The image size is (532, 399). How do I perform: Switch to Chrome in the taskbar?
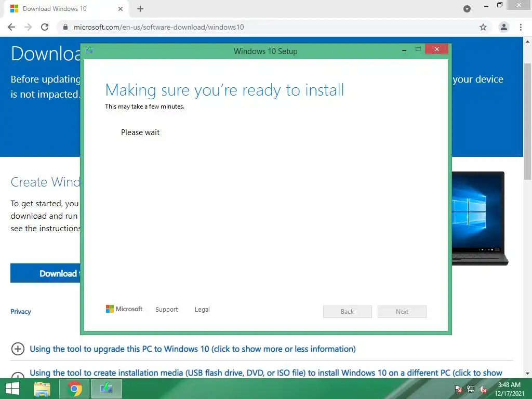(74, 389)
